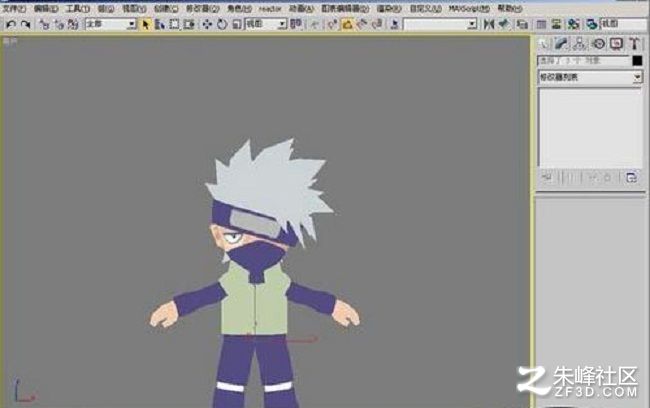Select the Scale tool
Screen dimensions: 650x408
(x=236, y=24)
